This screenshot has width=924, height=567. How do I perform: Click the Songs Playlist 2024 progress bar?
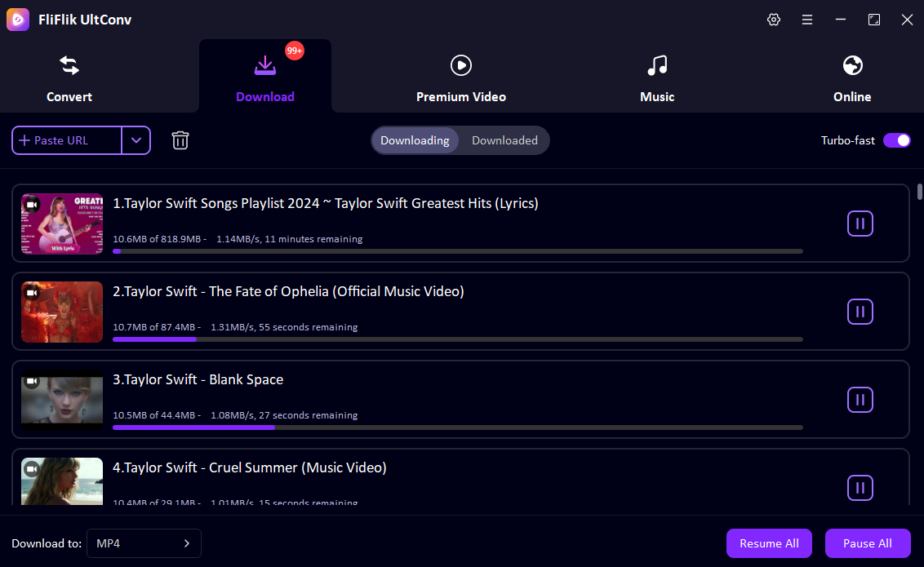[458, 251]
